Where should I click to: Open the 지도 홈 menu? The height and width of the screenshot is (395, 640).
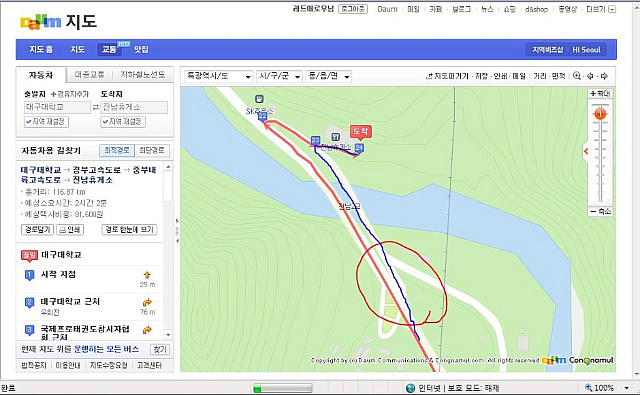coord(41,49)
